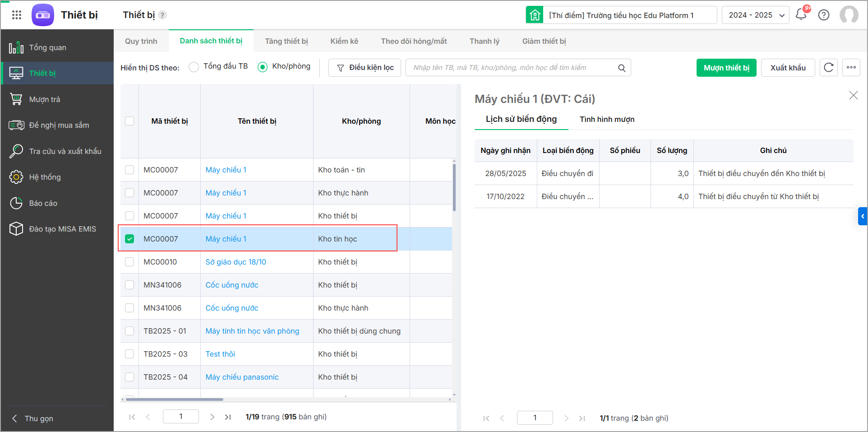This screenshot has height=432, width=868.
Task: Check the Sở giáo dục 18/10 row
Action: click(x=129, y=262)
